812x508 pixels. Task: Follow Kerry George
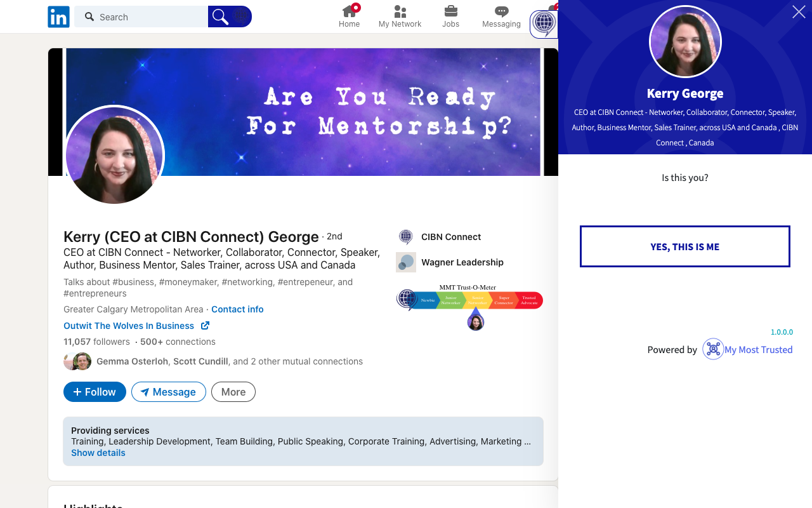95,392
